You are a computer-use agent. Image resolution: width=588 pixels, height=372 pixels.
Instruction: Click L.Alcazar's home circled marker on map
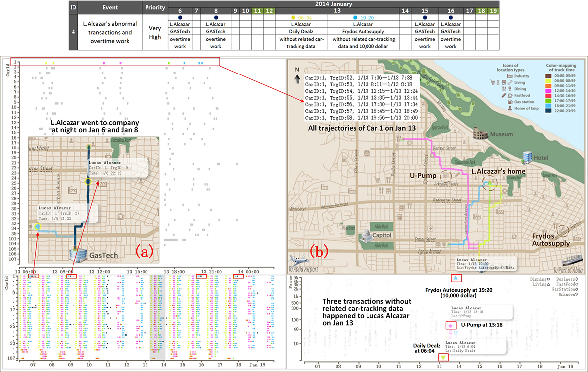point(489,184)
